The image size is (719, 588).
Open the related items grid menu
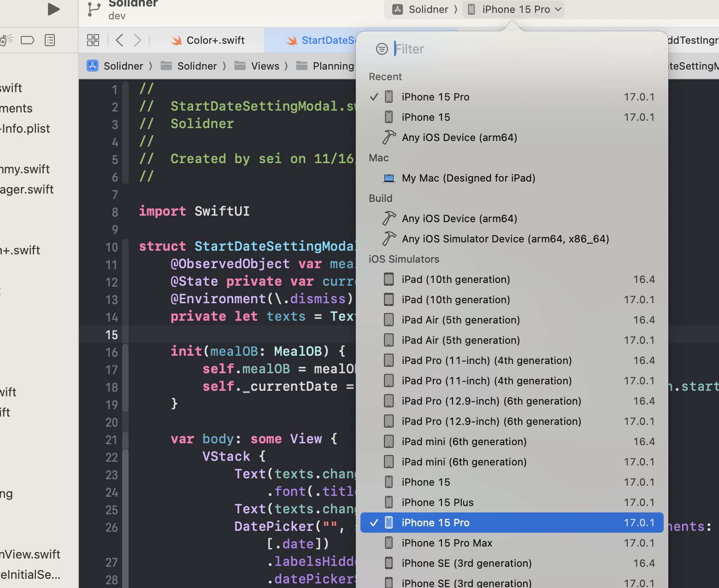[x=93, y=40]
